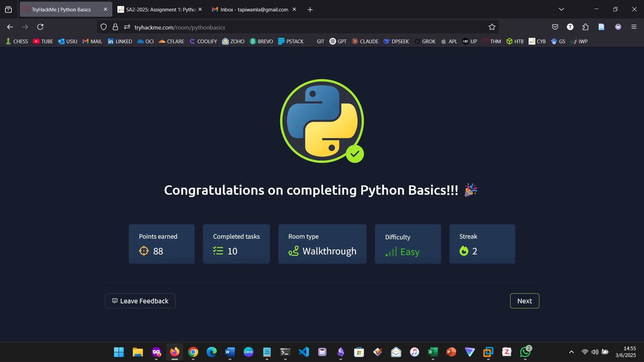Show site security info via padlock icon
This screenshot has width=644, height=362.
[115, 27]
